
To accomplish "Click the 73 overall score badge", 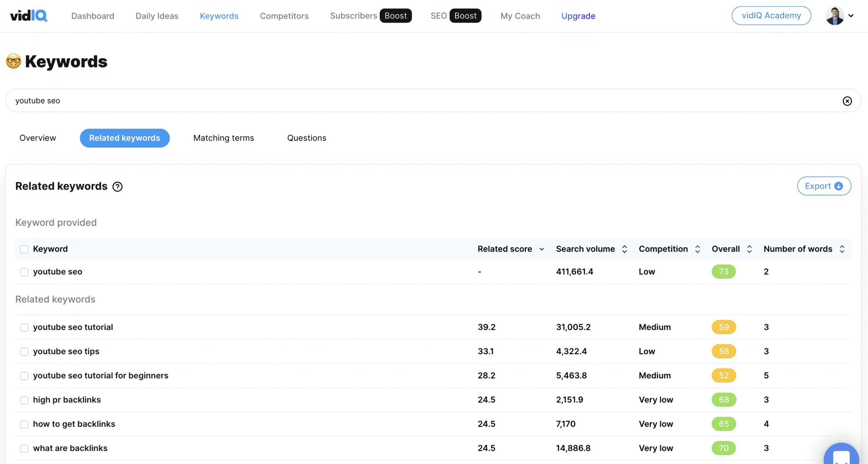I will [x=723, y=271].
